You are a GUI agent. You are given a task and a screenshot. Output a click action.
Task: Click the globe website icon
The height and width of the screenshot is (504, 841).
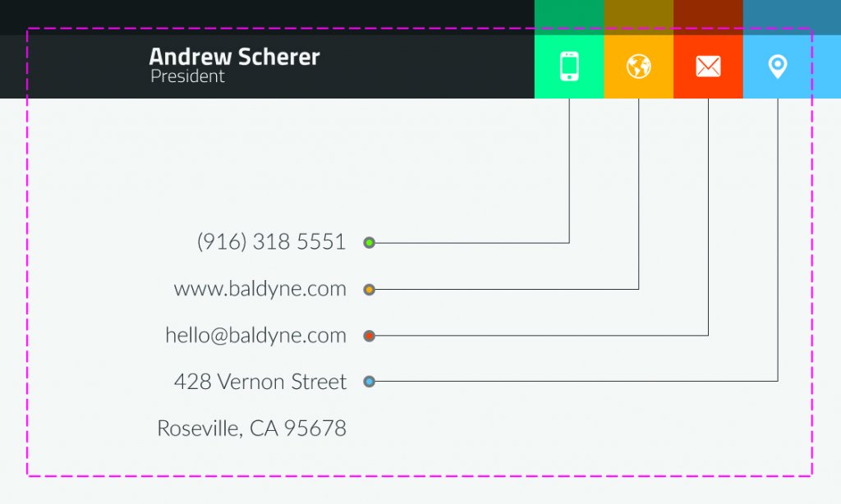(x=639, y=66)
